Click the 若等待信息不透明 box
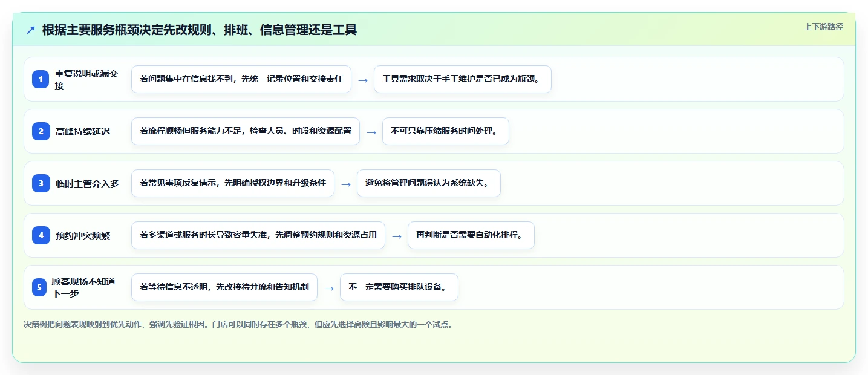 click(x=224, y=287)
